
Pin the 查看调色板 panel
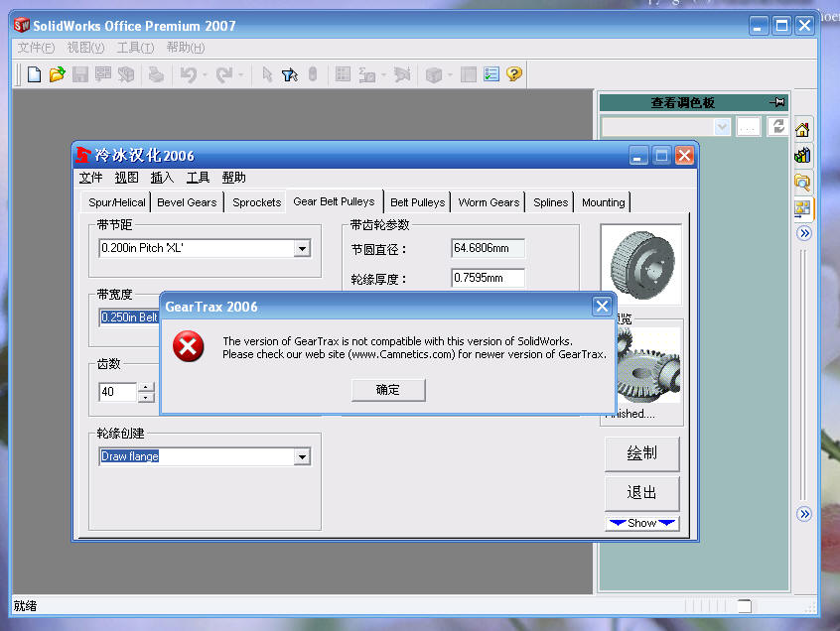(777, 101)
